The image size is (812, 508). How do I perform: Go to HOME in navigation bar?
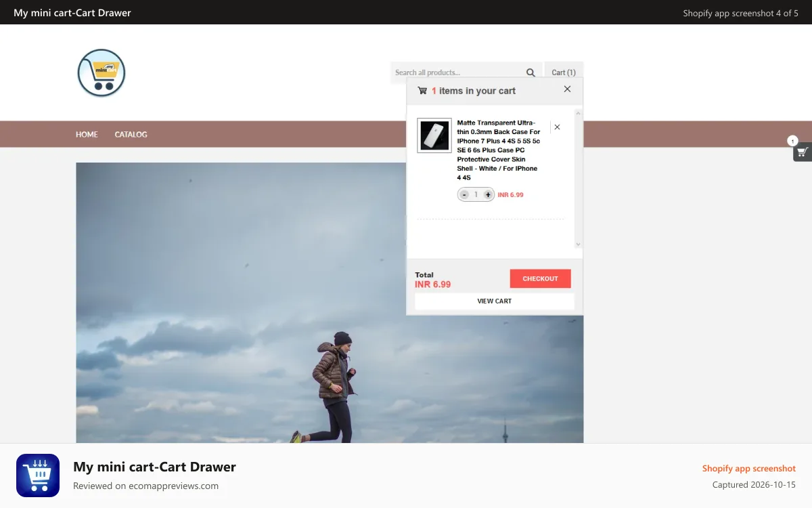[87, 134]
